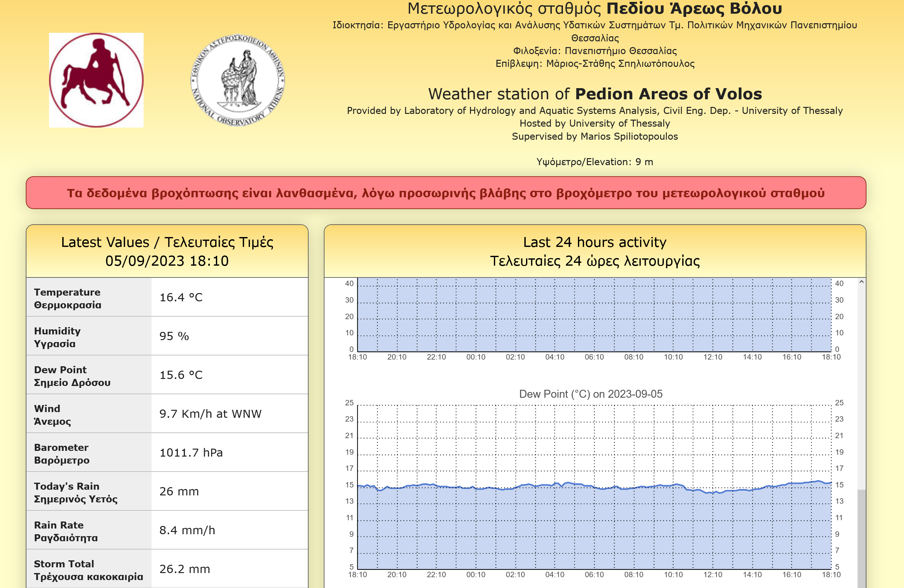Click the Pedion Areos of Volos heading
The image size is (904, 588).
(595, 94)
